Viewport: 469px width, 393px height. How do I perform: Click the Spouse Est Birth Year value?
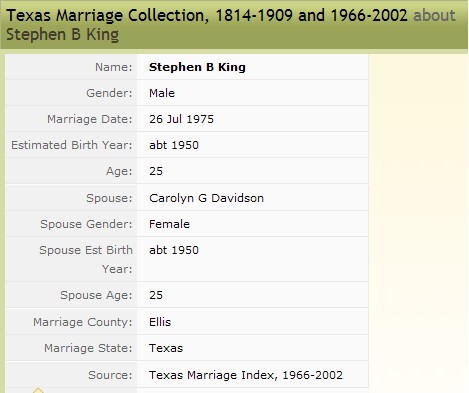pyautogui.click(x=174, y=250)
